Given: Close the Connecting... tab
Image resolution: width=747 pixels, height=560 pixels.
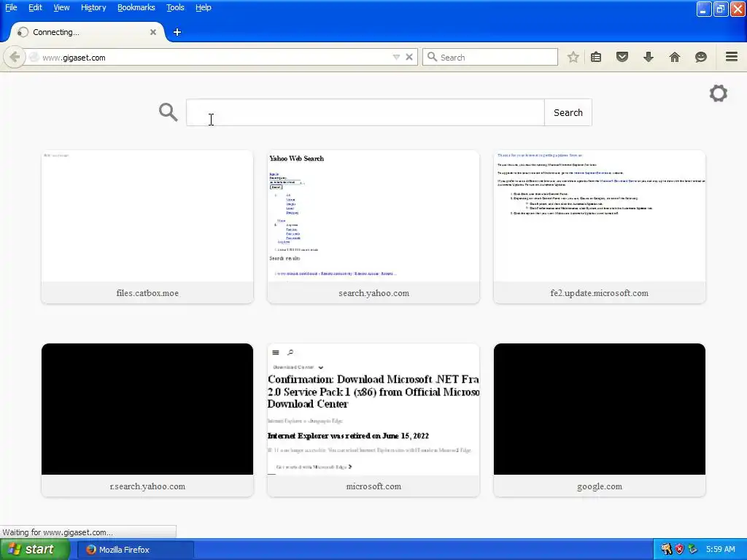Looking at the screenshot, I should (153, 32).
